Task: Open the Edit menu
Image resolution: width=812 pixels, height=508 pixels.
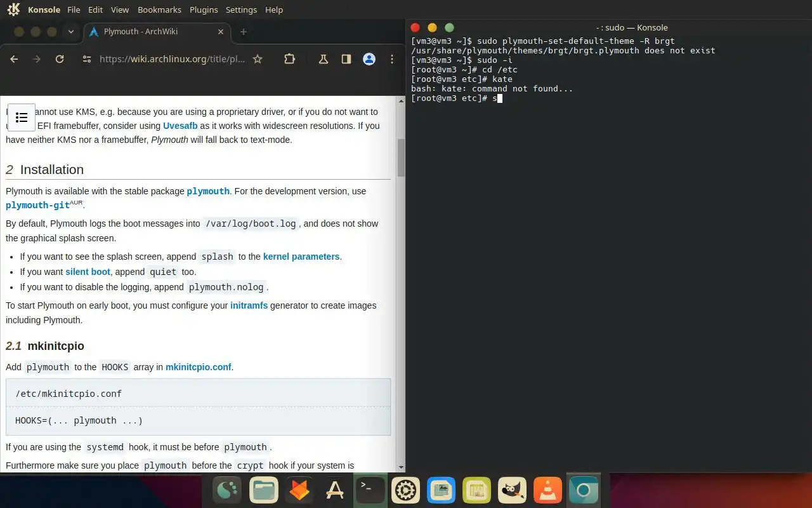Action: click(x=96, y=10)
